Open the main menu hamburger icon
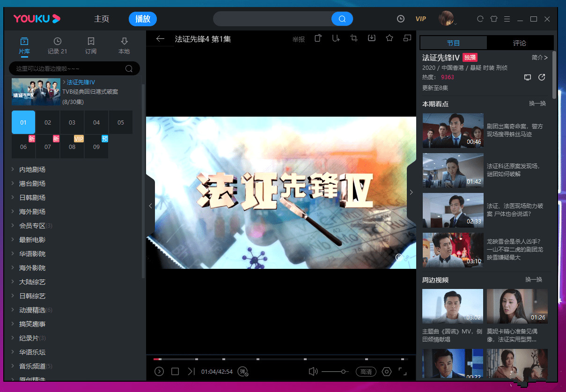 pos(507,19)
